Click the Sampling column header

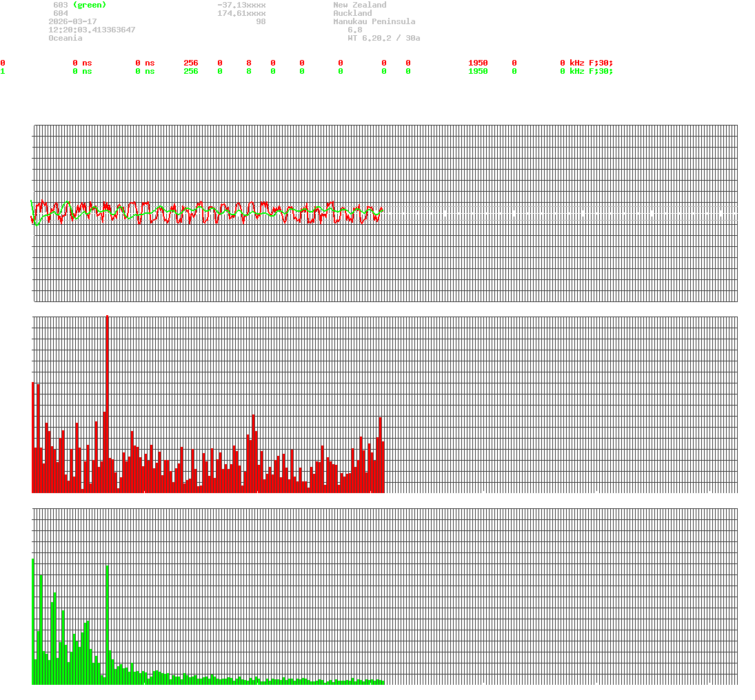(487, 54)
